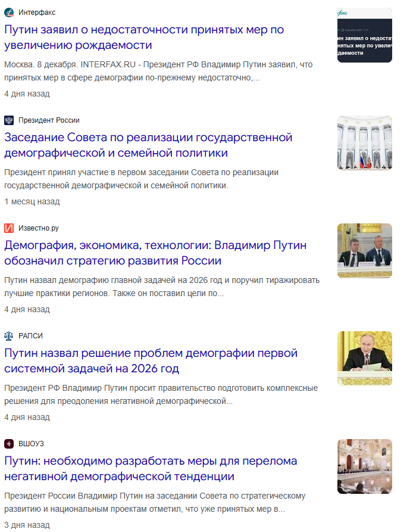The height and width of the screenshot is (532, 413).
Task: Click thumbnail of ornate council meeting hall
Action: point(365,466)
